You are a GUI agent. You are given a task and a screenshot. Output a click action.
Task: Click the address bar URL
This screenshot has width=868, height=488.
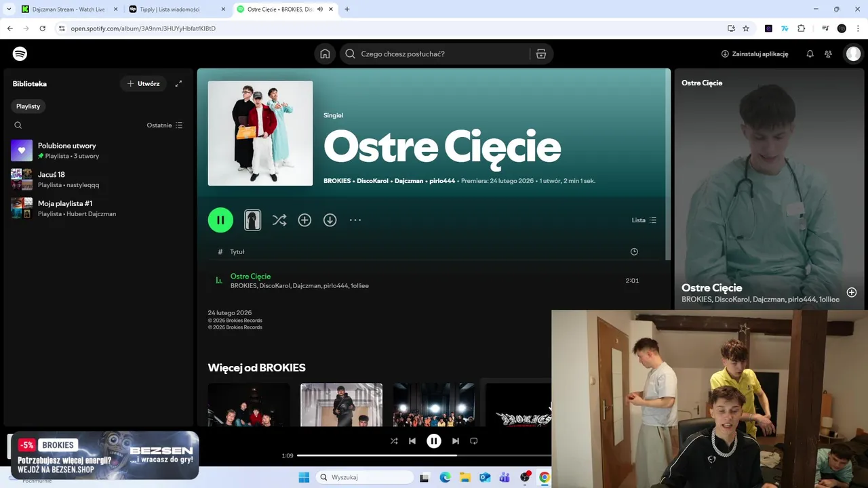[143, 28]
